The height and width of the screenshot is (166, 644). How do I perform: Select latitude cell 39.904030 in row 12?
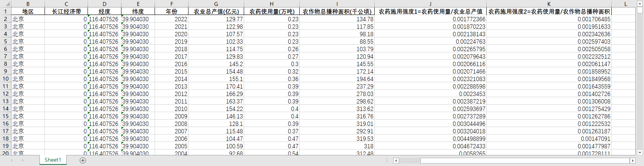[138, 94]
